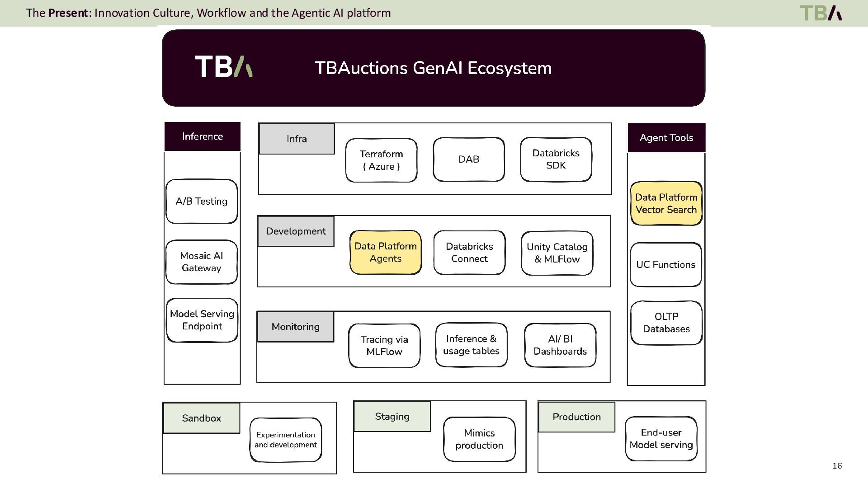Click the white TBA logo in banner
Screen dimensions: 868x488
[x=224, y=66]
